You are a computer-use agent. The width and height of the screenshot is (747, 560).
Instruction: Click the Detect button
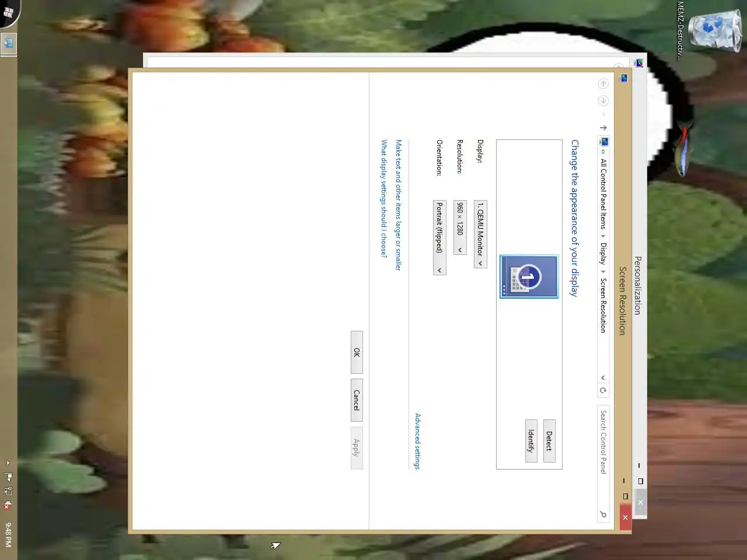pyautogui.click(x=549, y=441)
